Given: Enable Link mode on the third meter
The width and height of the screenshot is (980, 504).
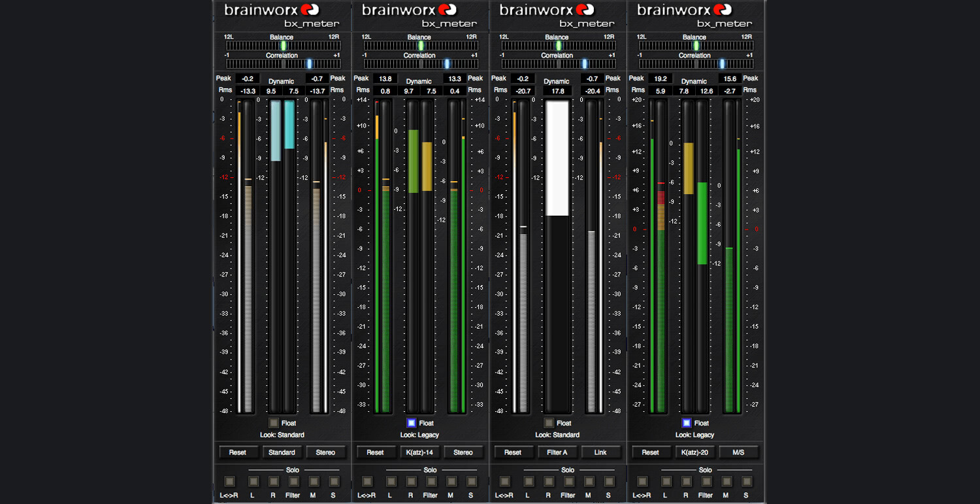Looking at the screenshot, I should click(x=601, y=452).
